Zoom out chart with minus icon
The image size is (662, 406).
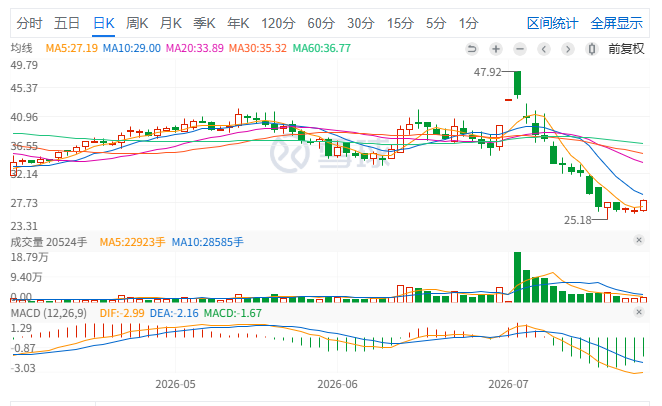(x=520, y=49)
